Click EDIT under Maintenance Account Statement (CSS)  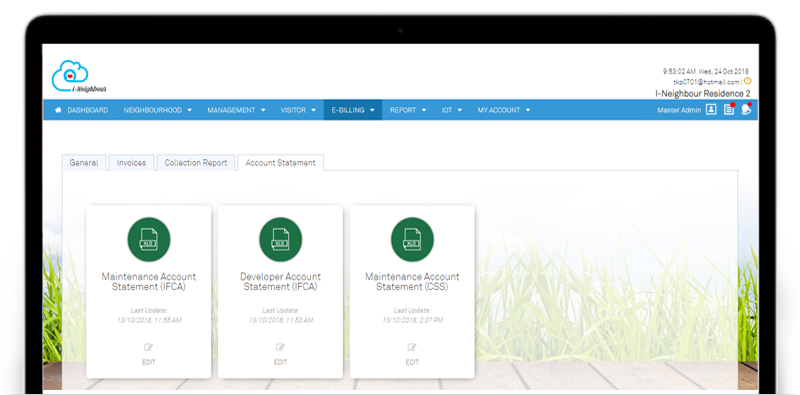pos(412,362)
